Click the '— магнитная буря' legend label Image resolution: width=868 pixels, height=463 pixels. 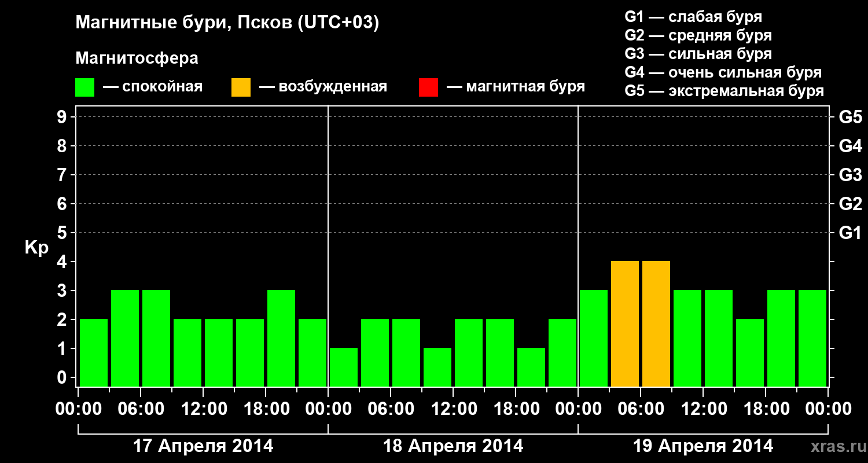pos(516,87)
